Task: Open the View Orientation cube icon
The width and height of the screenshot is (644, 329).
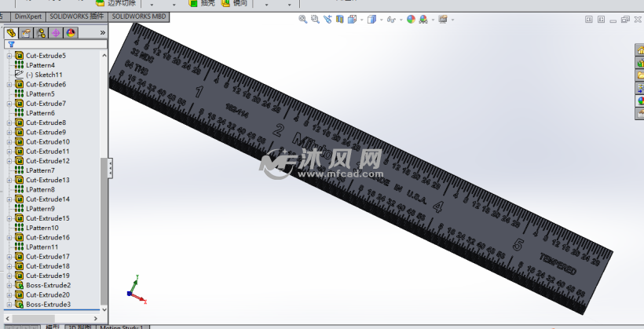Action: [x=352, y=19]
